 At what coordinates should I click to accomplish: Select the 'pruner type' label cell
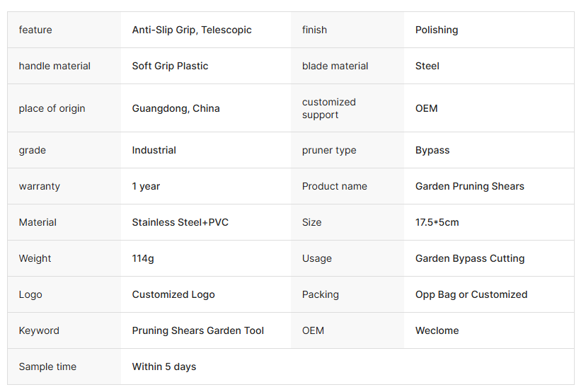329,150
